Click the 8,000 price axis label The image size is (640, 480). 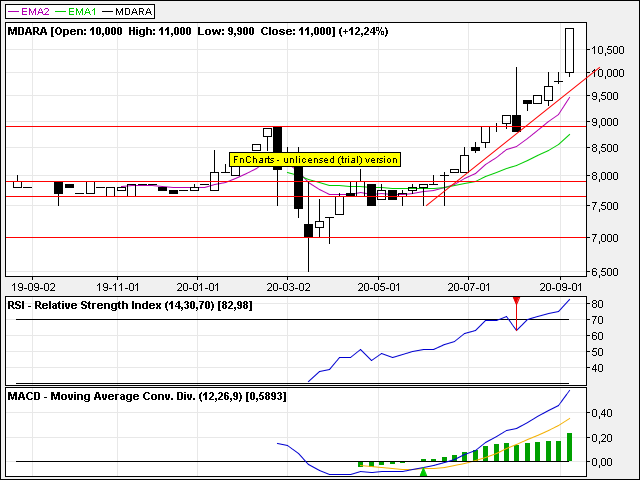(605, 176)
